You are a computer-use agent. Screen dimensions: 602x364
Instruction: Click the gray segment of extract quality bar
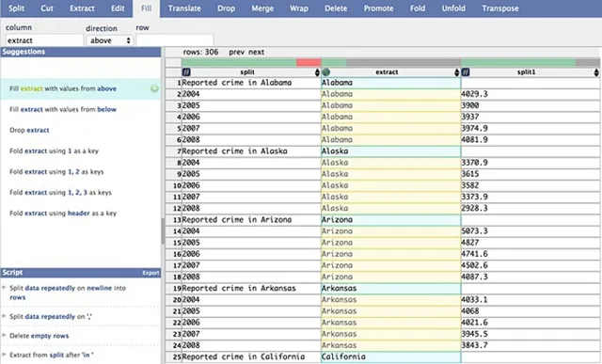click(404, 62)
